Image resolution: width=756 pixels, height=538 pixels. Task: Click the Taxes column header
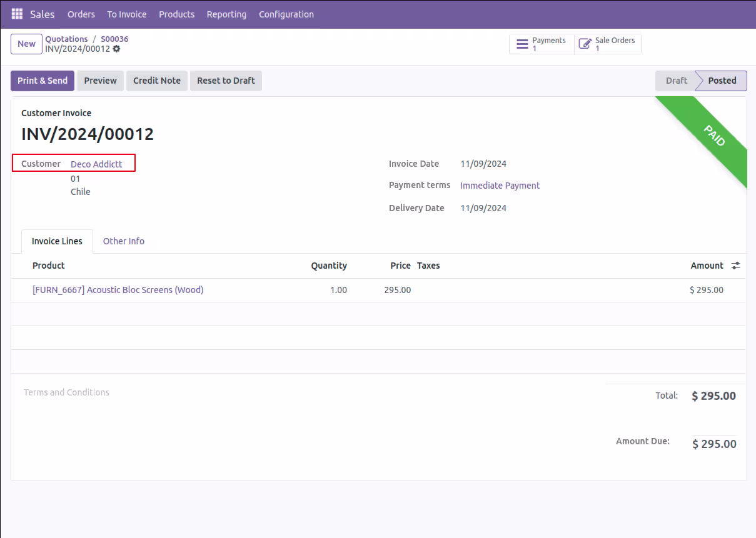pyautogui.click(x=428, y=266)
